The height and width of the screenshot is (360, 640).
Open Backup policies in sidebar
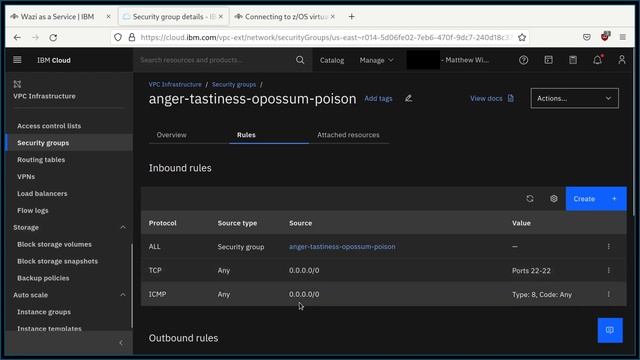[43, 278]
